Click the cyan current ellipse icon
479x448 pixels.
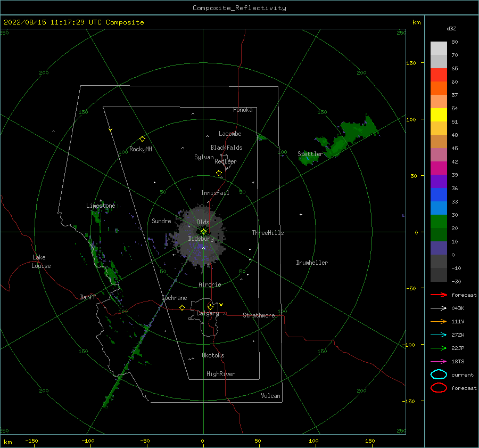(x=439, y=374)
